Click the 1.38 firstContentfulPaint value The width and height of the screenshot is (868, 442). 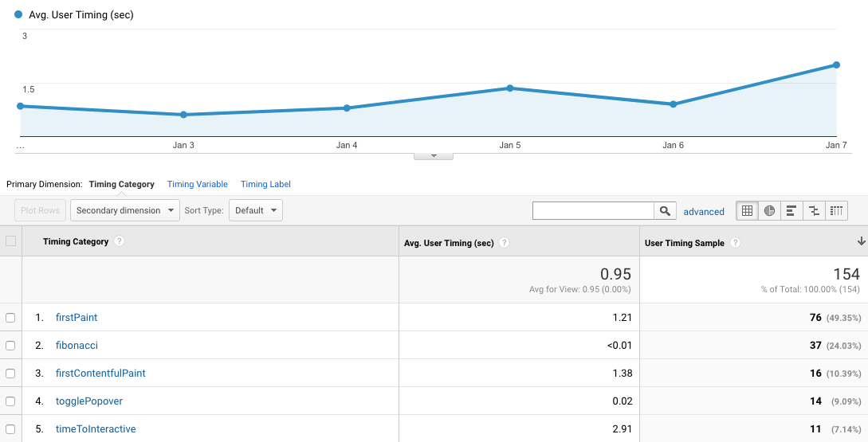click(623, 374)
